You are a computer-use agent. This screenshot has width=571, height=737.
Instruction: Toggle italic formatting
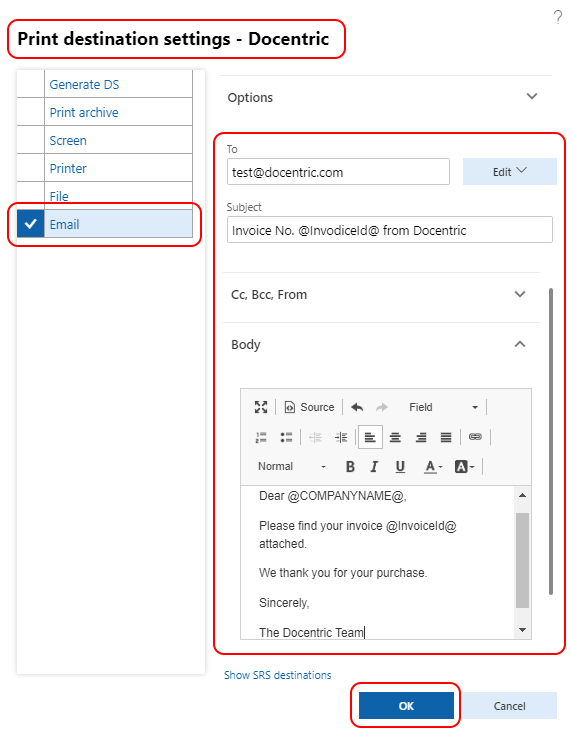375,466
